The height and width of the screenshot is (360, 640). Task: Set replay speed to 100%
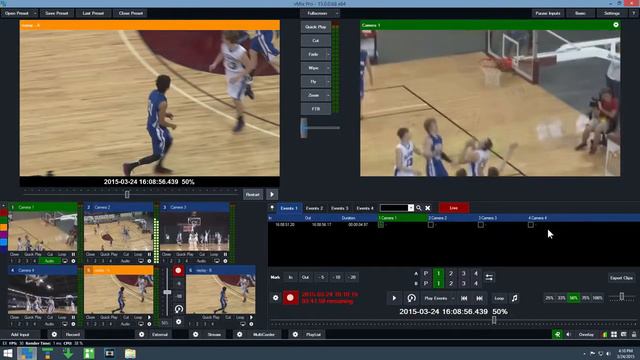598,298
